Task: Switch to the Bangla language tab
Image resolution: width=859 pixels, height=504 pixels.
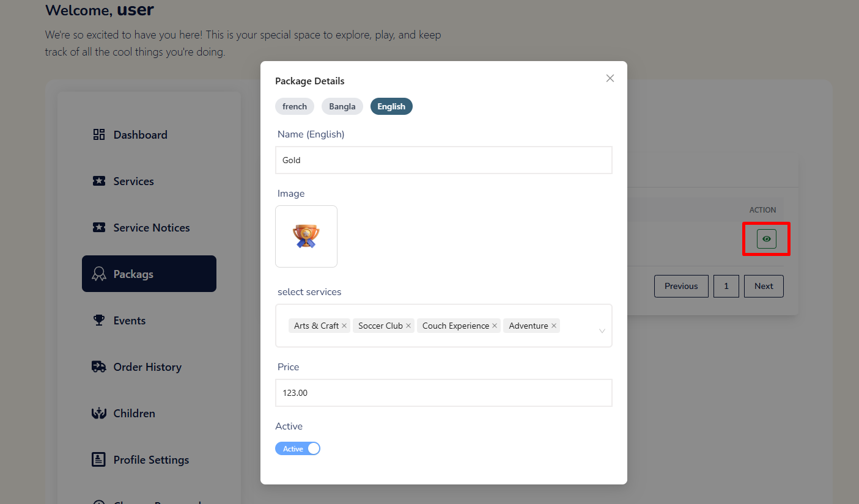Action: pos(342,106)
